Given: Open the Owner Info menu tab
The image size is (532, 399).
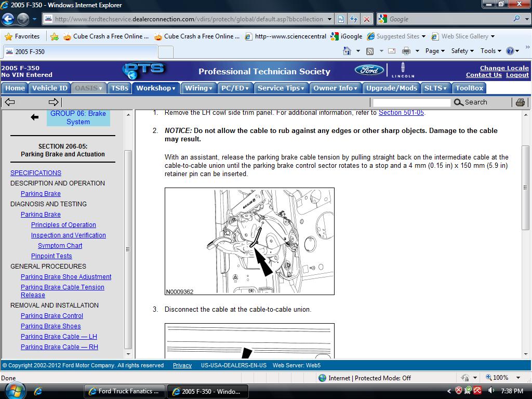Looking at the screenshot, I should 335,88.
